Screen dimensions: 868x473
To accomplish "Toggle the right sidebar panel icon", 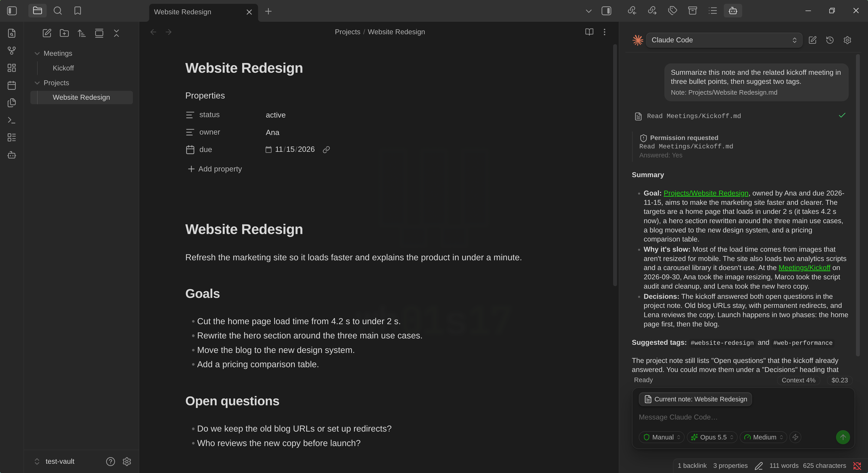I will [x=606, y=11].
